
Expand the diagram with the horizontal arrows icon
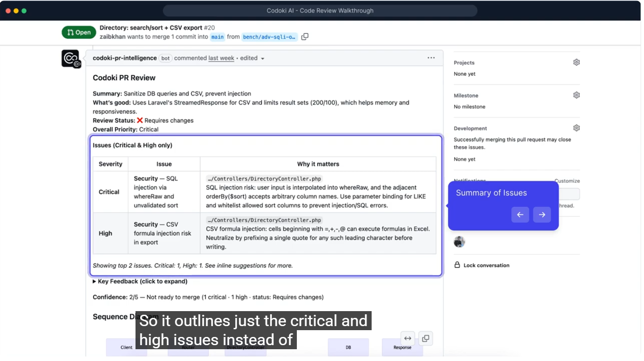tap(408, 338)
